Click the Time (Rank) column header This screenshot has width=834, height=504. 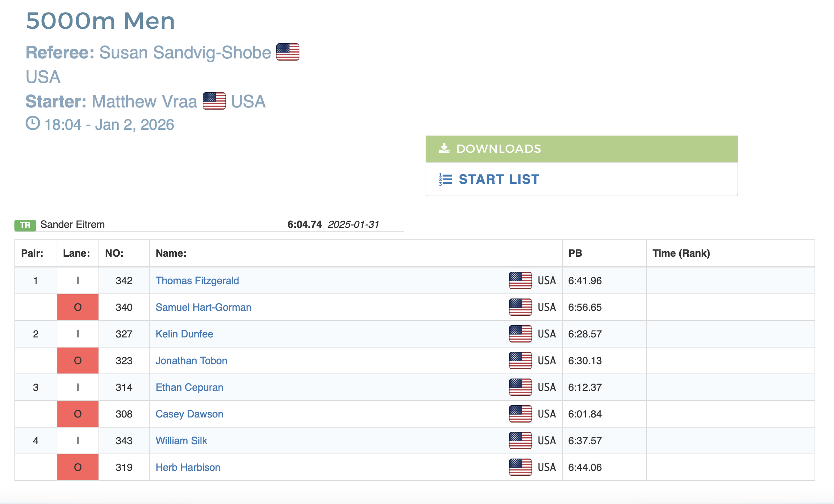pyautogui.click(x=681, y=253)
